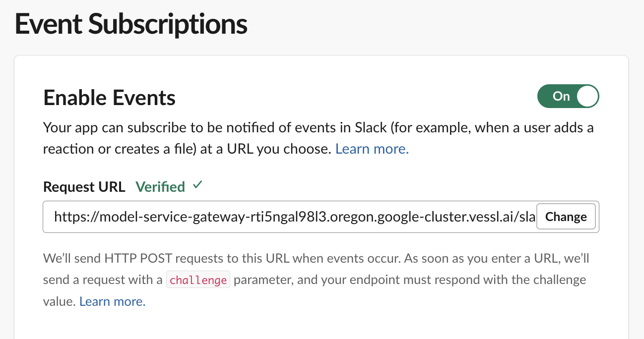This screenshot has height=339, width=644.
Task: Turn off the Enable Events switch
Action: pyautogui.click(x=568, y=96)
